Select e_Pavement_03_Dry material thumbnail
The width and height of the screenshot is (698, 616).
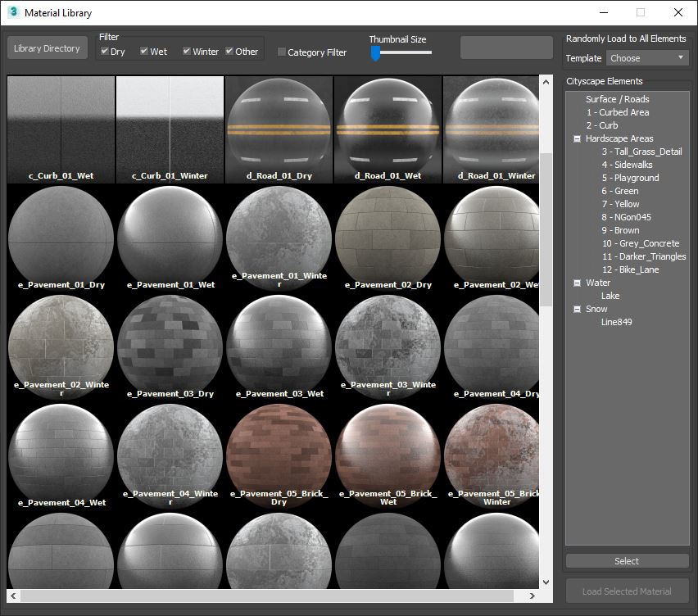(x=170, y=346)
